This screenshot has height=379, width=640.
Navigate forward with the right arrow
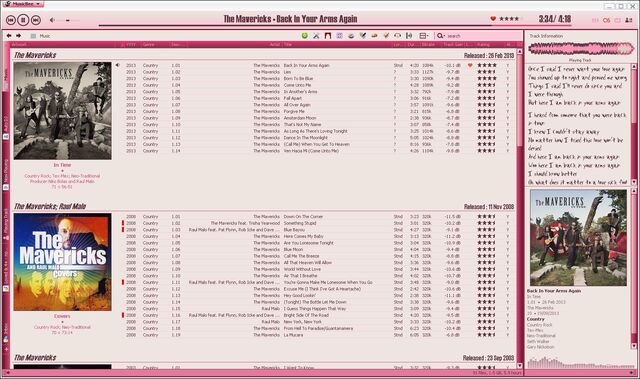[x=18, y=36]
